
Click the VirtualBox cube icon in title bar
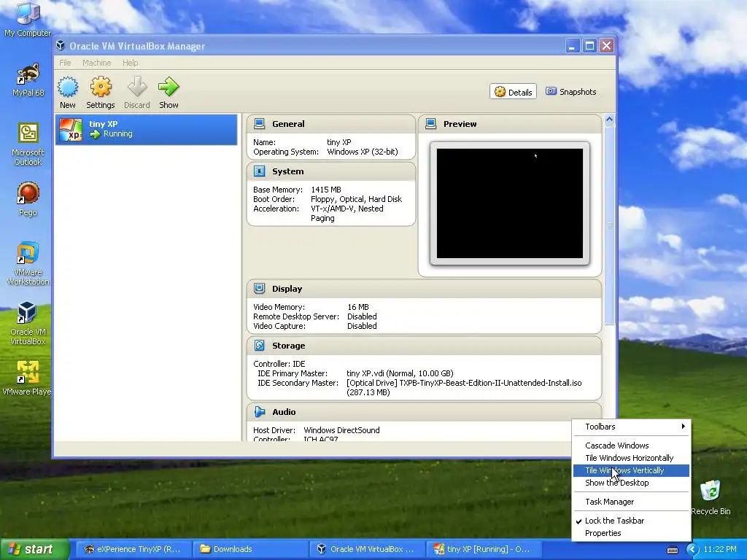(61, 46)
